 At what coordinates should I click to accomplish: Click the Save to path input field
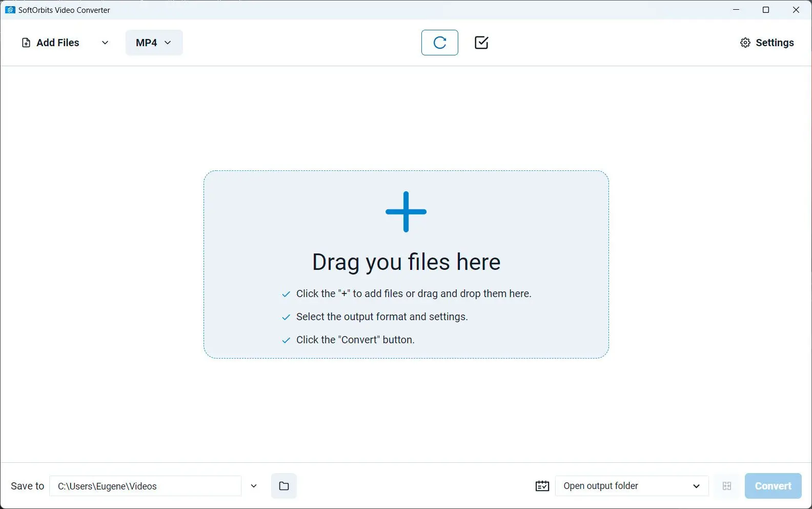[x=146, y=486]
